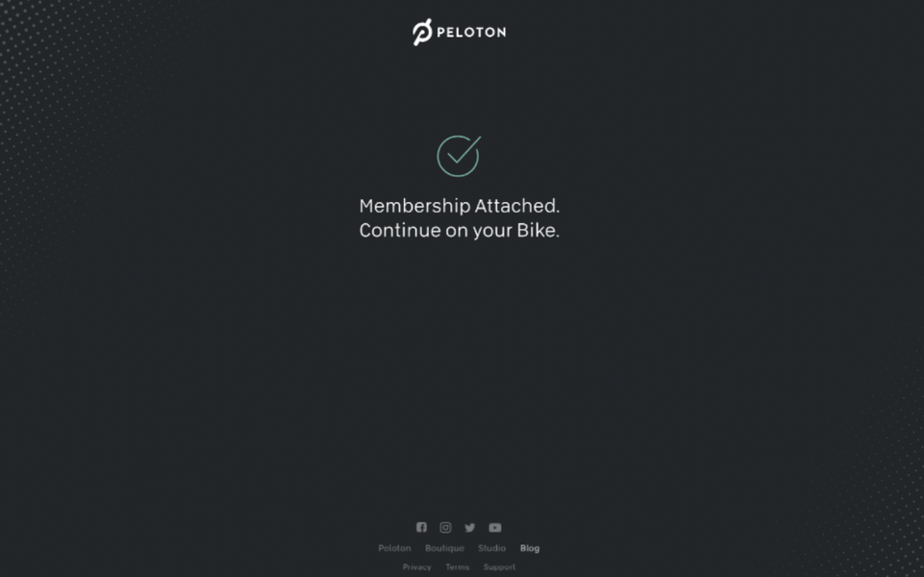Open the Peloton footer link
The height and width of the screenshot is (577, 924).
click(394, 548)
